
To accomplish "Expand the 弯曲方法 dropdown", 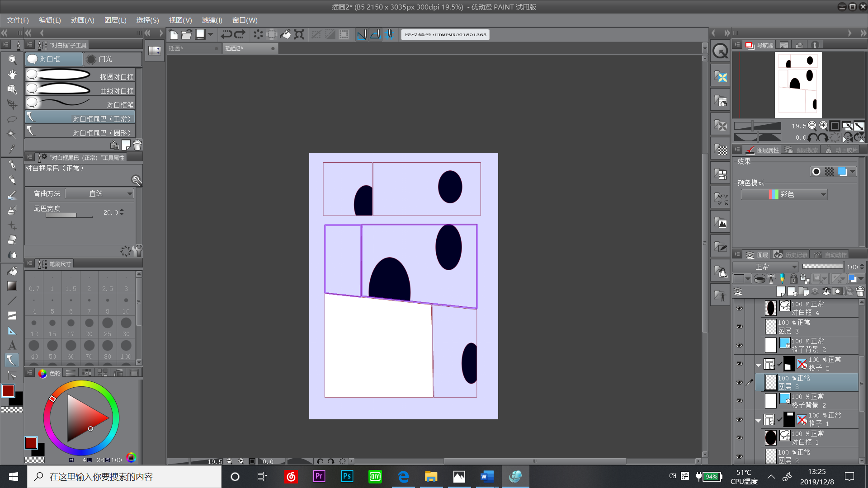I will pos(128,193).
